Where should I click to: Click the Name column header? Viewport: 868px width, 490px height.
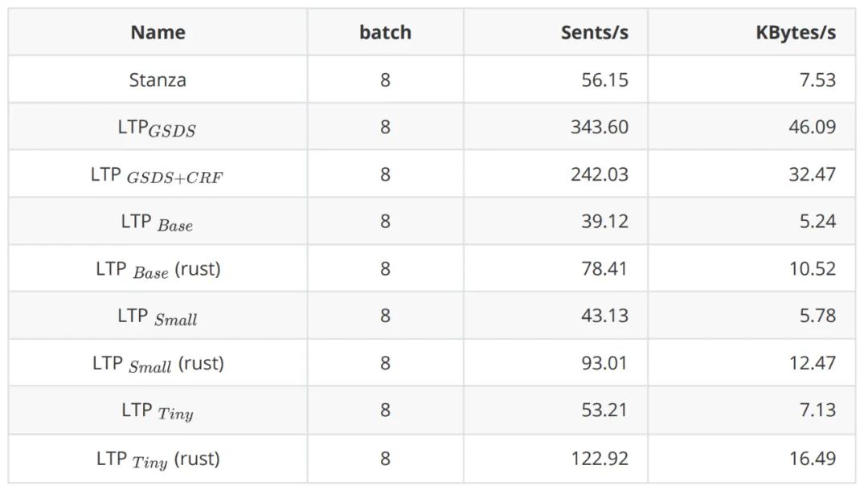click(158, 33)
